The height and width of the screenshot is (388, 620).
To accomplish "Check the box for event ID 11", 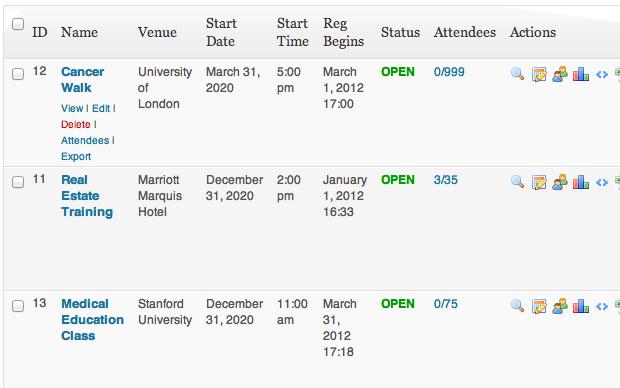I will point(18,182).
